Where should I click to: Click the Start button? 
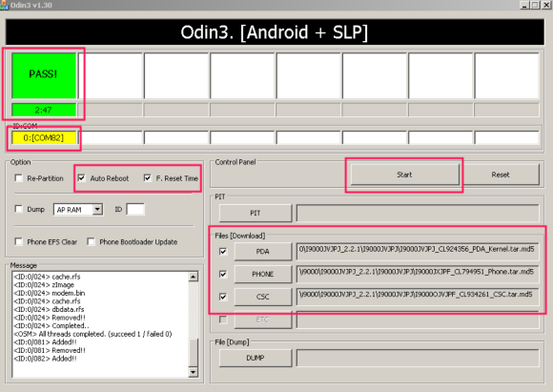point(405,175)
